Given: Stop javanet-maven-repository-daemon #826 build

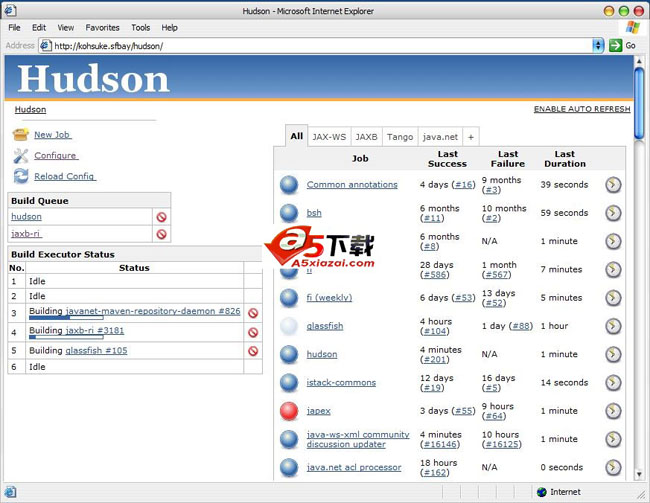Looking at the screenshot, I should pos(253,313).
